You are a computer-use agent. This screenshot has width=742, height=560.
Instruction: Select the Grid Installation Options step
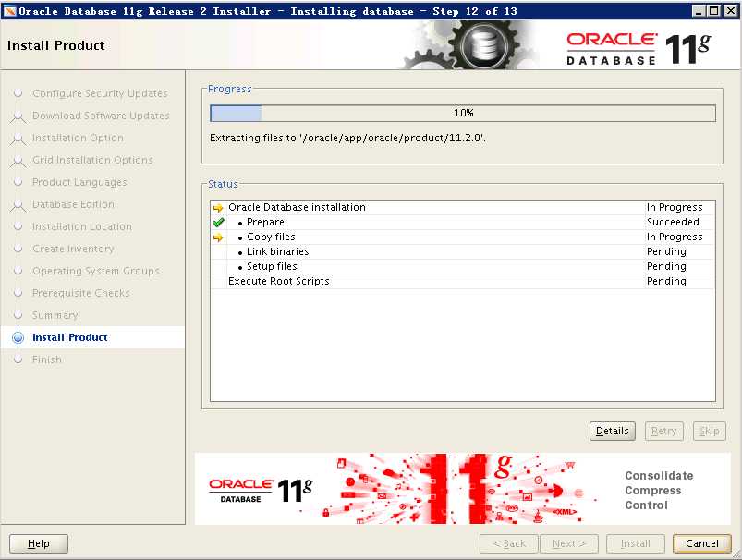[x=92, y=160]
